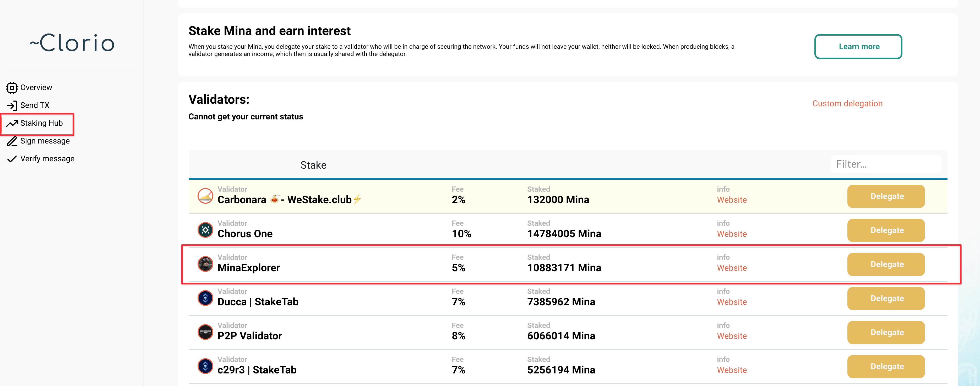Click the 5% fee value

coord(458,268)
